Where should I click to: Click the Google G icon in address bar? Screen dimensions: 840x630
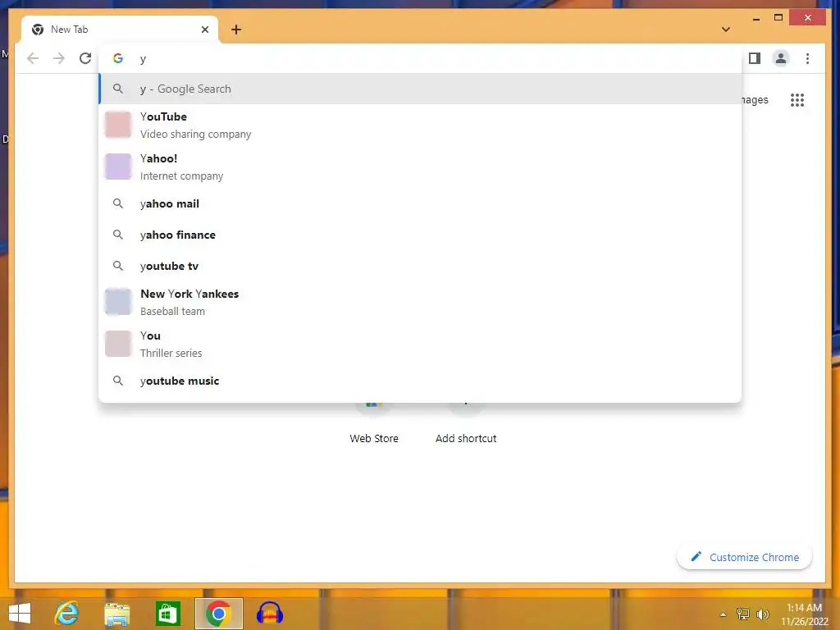point(118,58)
